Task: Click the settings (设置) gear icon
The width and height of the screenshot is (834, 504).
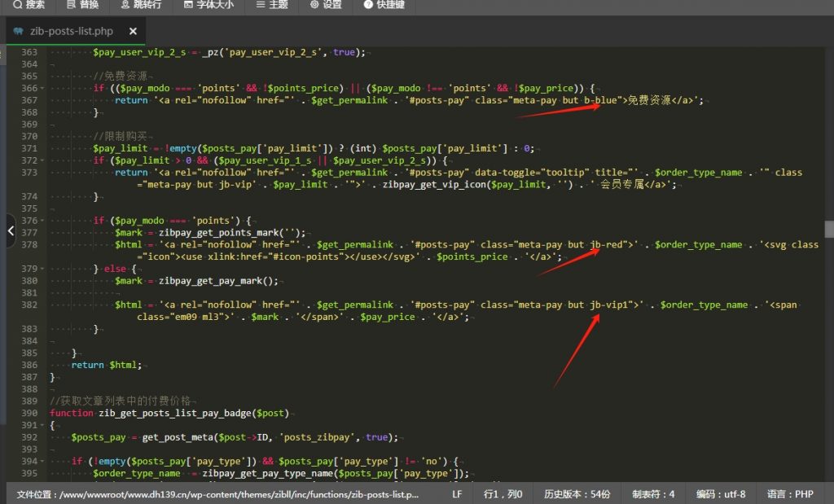Action: (x=314, y=5)
